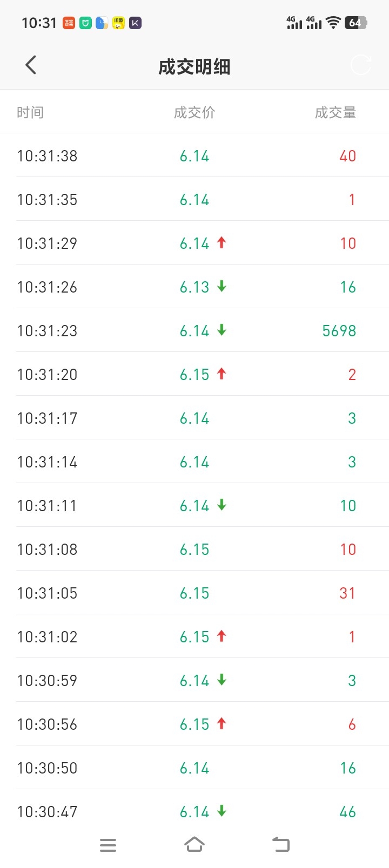Image resolution: width=389 pixels, height=868 pixels.
Task: Tap the green down arrow at 10:31:26
Action: pos(222,287)
